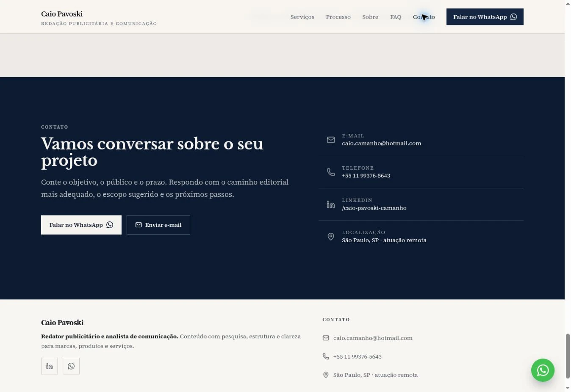Click the footer location pin icon

326,375
